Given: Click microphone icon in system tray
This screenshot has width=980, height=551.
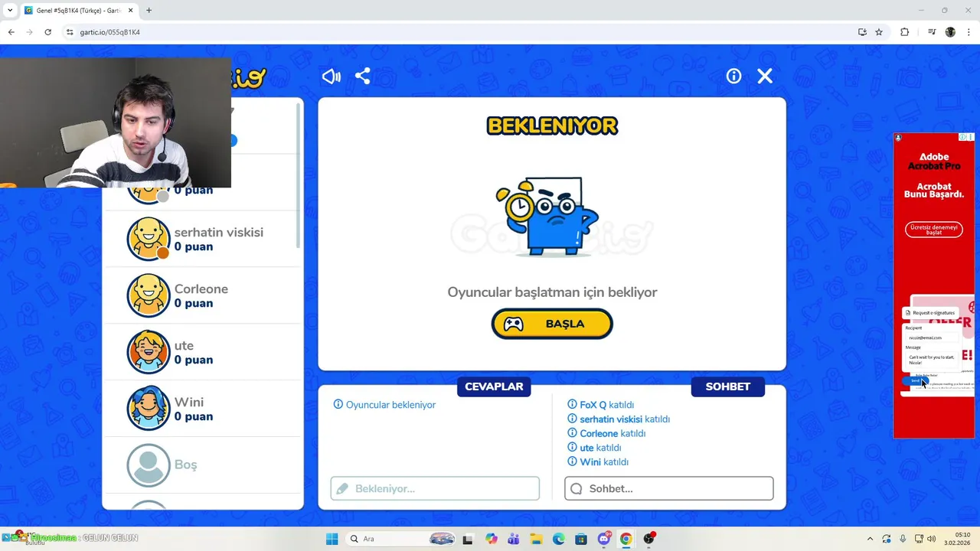Looking at the screenshot, I should 903,539.
